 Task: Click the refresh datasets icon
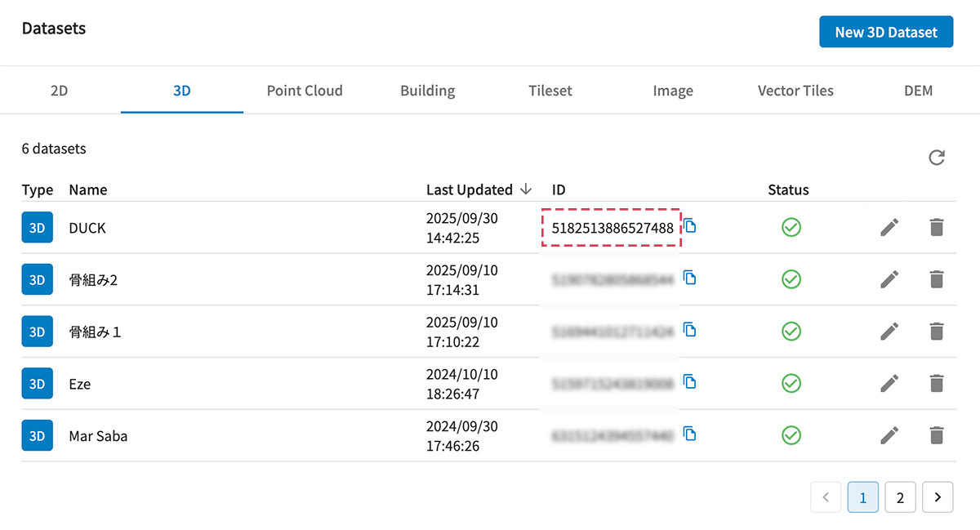click(x=937, y=158)
